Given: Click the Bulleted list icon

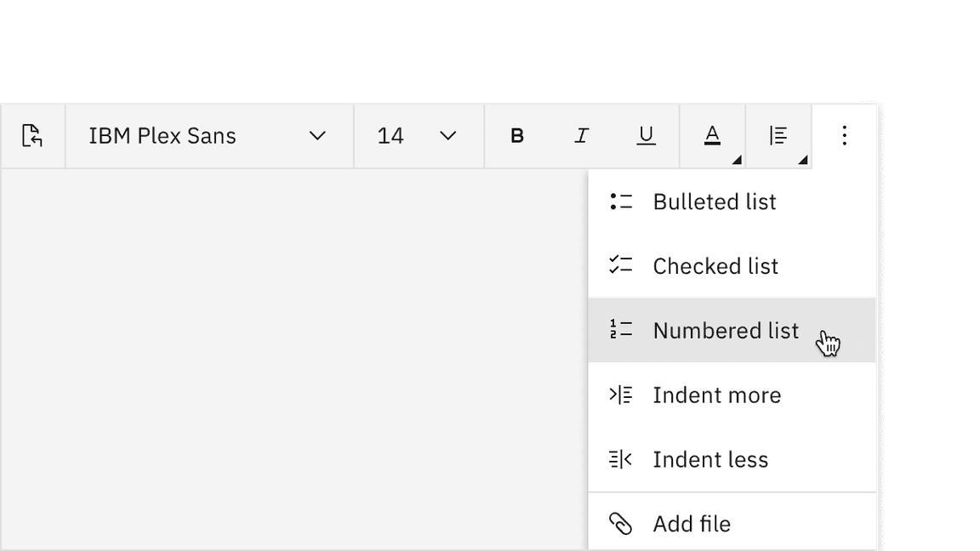Looking at the screenshot, I should (x=622, y=202).
